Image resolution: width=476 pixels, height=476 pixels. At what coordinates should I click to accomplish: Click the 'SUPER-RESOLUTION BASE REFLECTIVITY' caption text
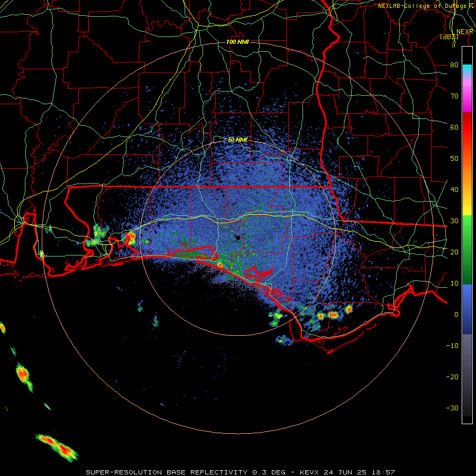pos(167,472)
